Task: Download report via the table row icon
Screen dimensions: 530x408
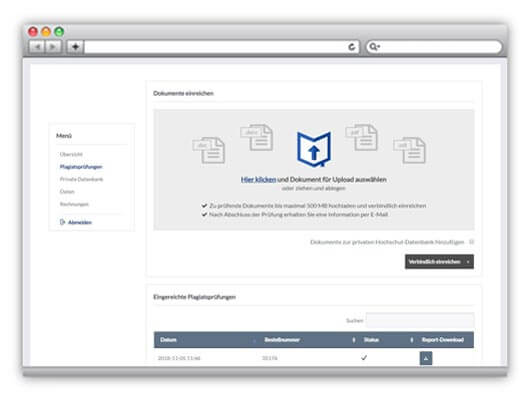Action: (426, 358)
